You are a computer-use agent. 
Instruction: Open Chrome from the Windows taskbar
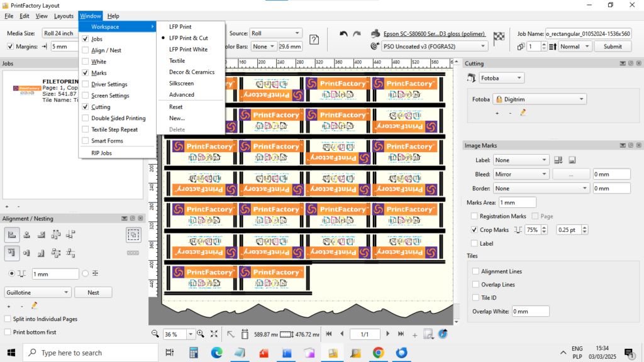[x=378, y=353]
